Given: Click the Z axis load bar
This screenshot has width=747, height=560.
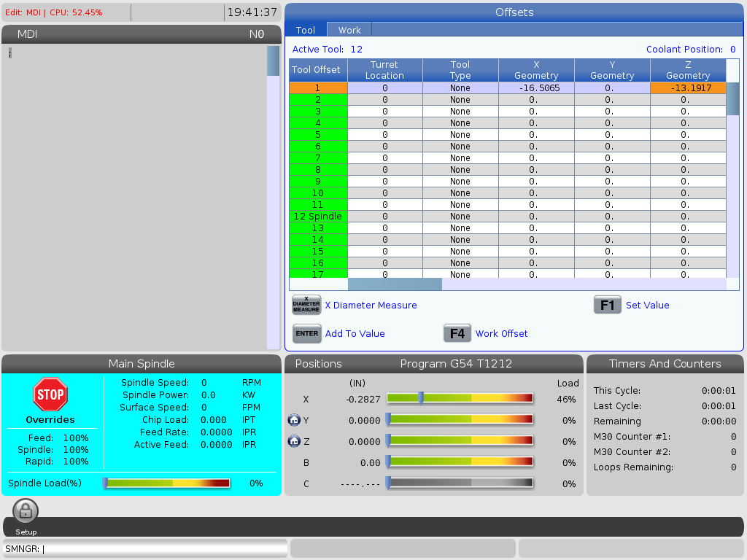Looking at the screenshot, I should click(460, 440).
